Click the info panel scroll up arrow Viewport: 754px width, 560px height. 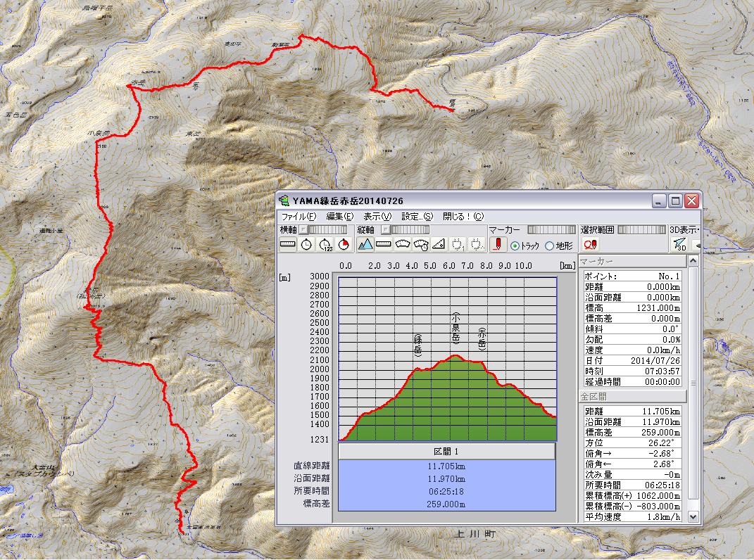click(x=693, y=260)
